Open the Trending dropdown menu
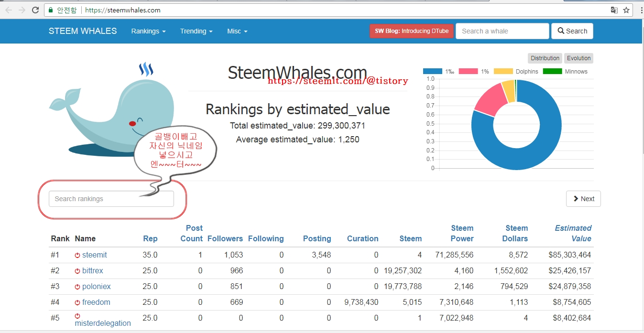The image size is (644, 333). (196, 31)
